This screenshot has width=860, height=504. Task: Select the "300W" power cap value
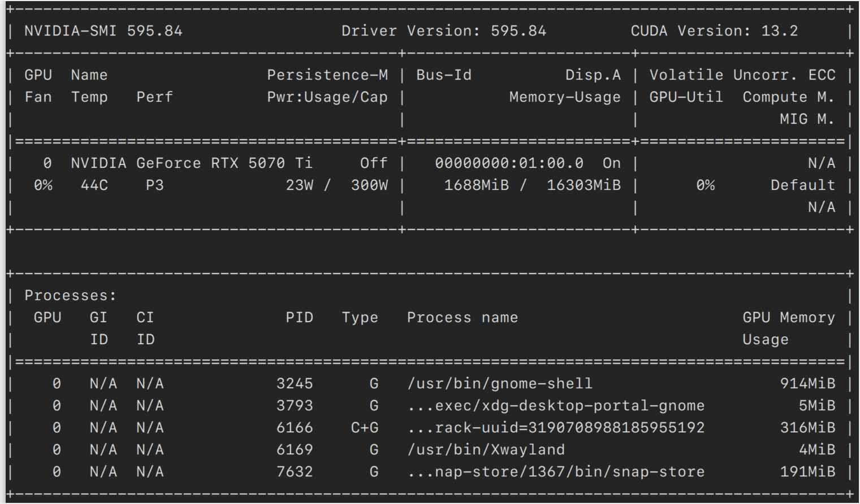point(370,185)
